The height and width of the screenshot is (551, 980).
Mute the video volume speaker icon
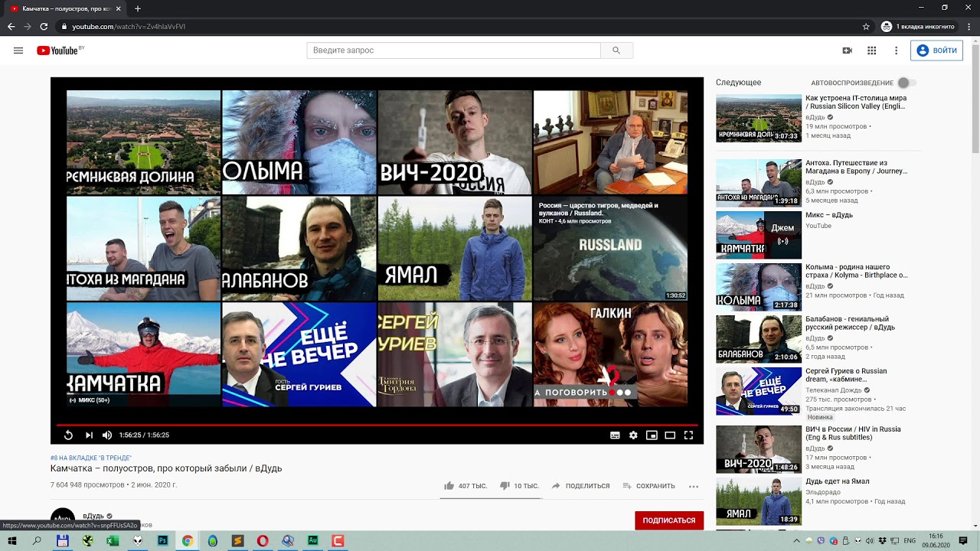[107, 435]
